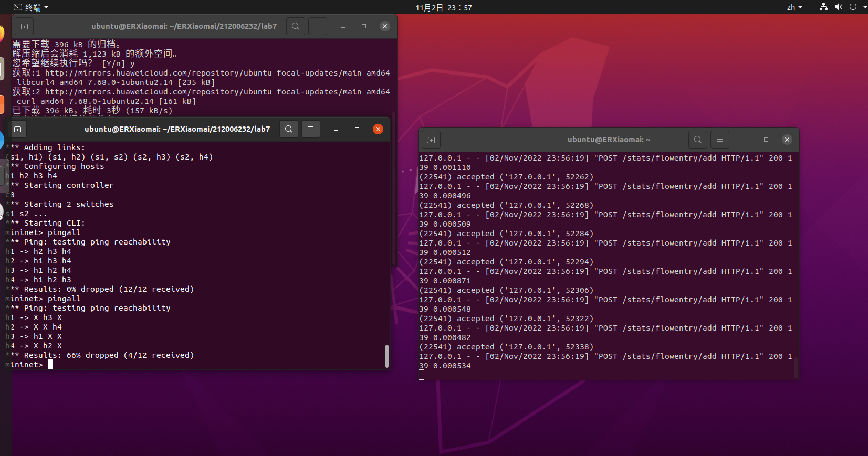
Task: Click the ping row 'h4 -> h1 h2 h3'
Action: coord(38,280)
